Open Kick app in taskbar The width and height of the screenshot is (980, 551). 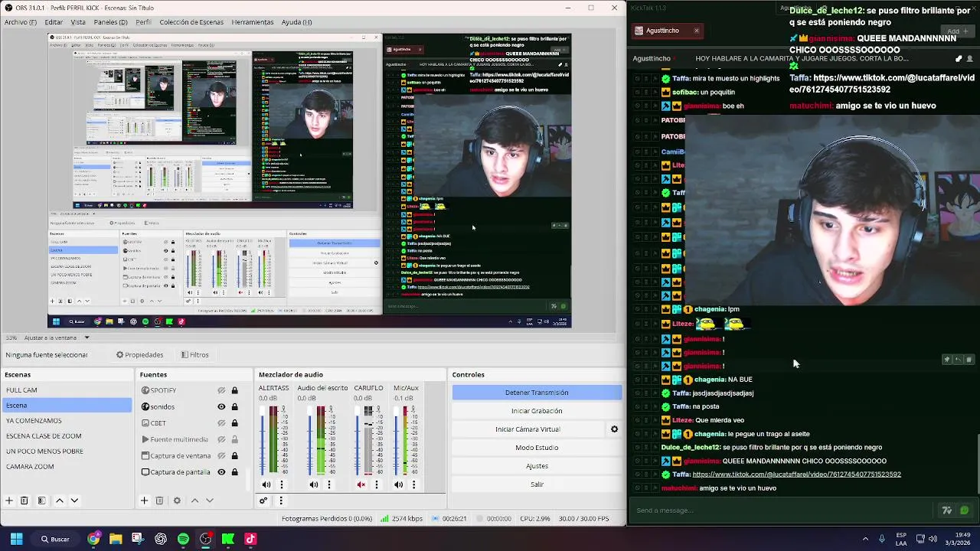pyautogui.click(x=227, y=539)
